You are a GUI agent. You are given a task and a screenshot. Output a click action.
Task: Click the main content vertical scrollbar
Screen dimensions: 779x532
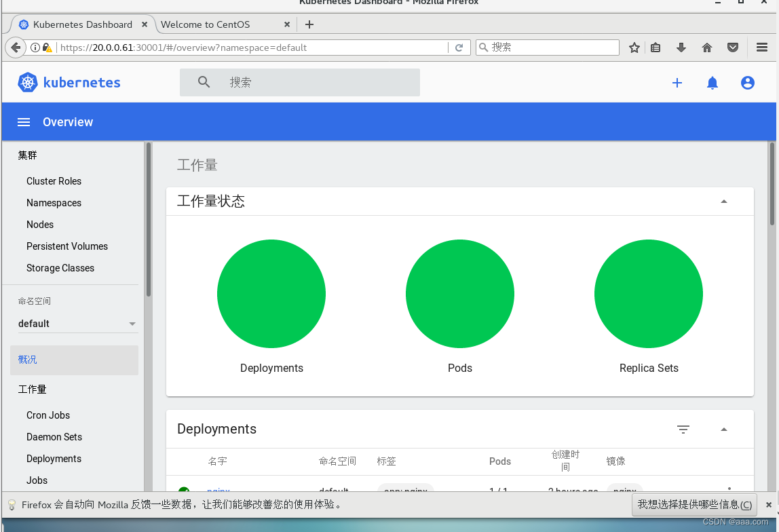[772, 184]
